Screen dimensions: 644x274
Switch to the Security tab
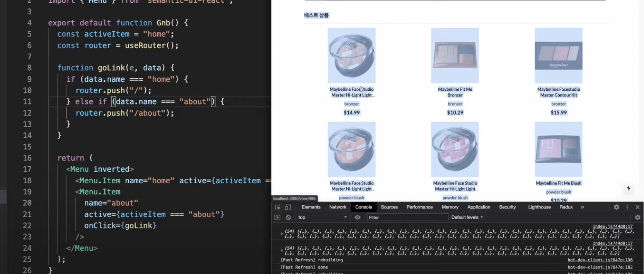tap(508, 207)
